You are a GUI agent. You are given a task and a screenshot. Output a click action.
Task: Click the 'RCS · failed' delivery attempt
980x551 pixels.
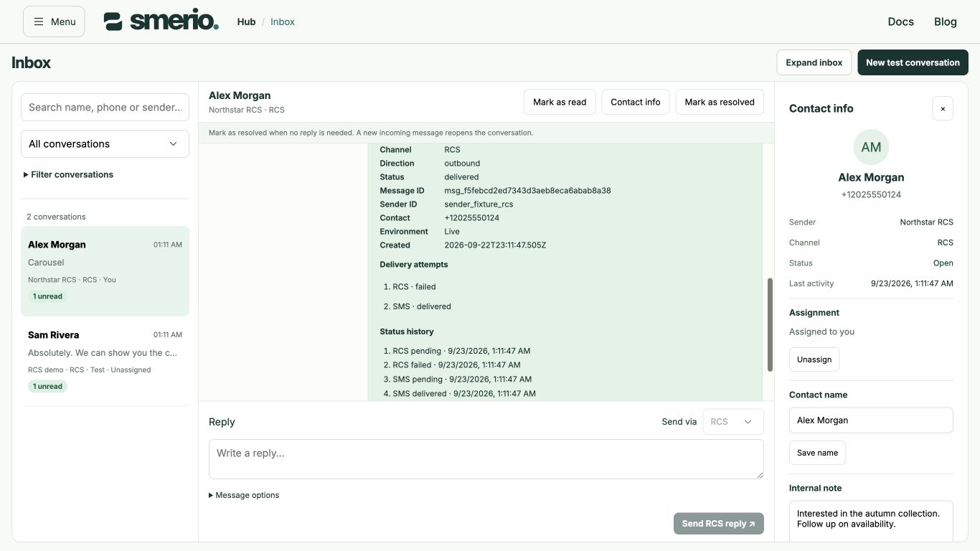(414, 287)
